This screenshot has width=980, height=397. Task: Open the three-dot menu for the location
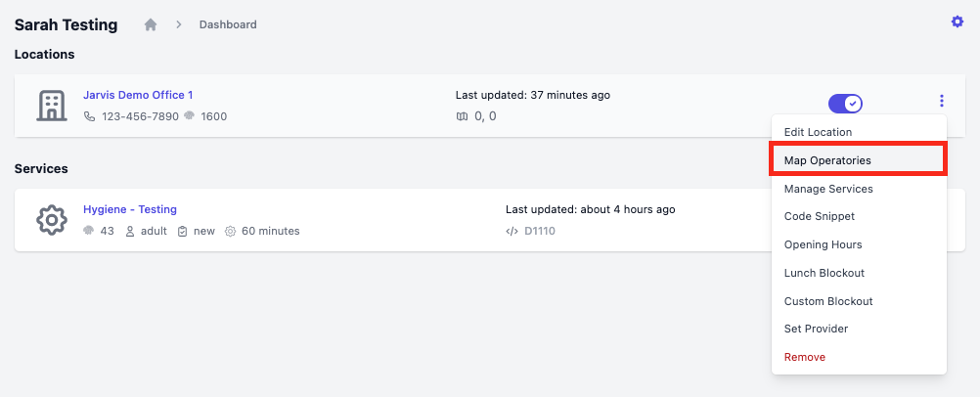[x=941, y=101]
